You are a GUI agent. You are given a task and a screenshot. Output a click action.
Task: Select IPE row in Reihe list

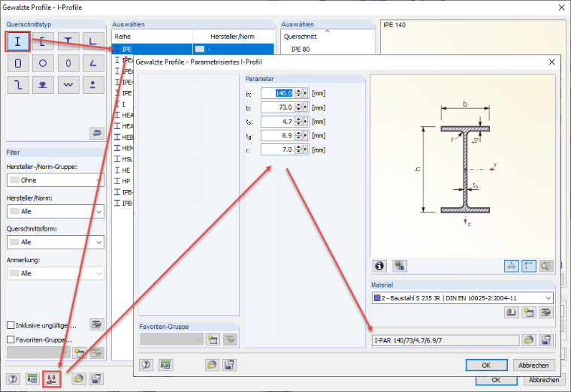193,49
